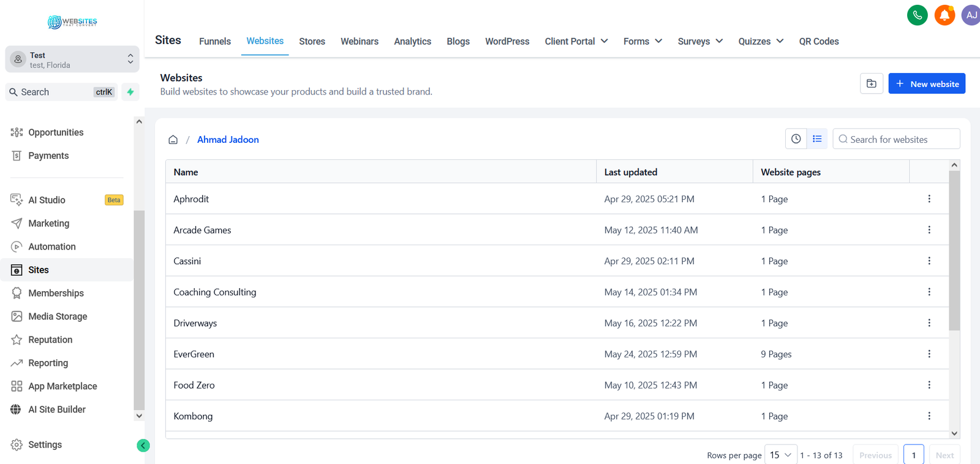Viewport: 980px width, 464px height.
Task: Open the Ahmad Jadoon breadcrumb link
Action: 228,140
